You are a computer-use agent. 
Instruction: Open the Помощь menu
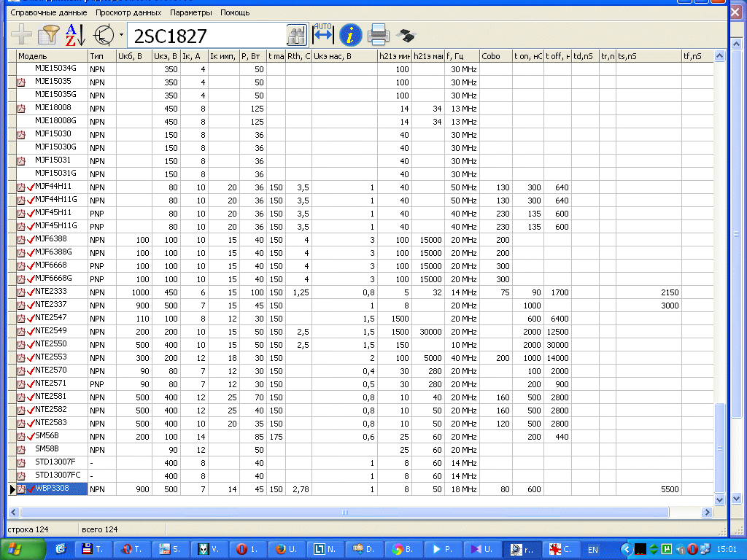coord(235,12)
